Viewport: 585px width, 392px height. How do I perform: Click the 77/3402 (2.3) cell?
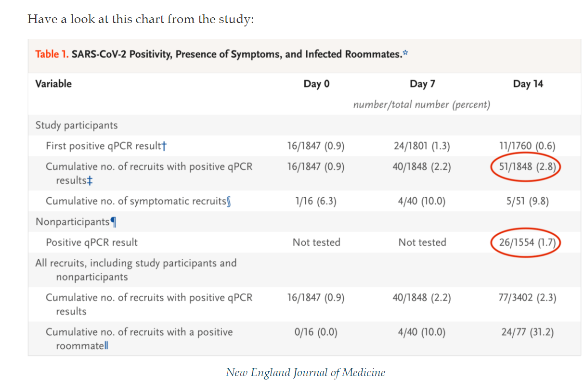point(527,297)
